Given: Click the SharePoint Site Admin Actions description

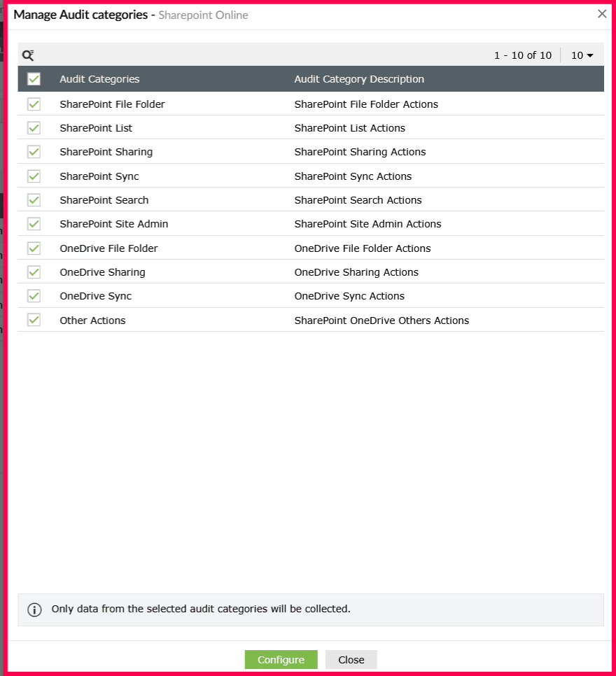Looking at the screenshot, I should (x=368, y=224).
